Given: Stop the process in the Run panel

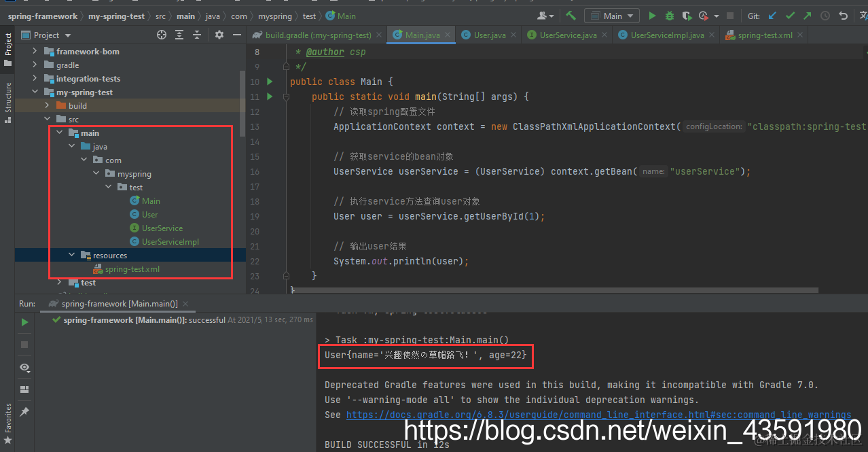Looking at the screenshot, I should pos(24,345).
